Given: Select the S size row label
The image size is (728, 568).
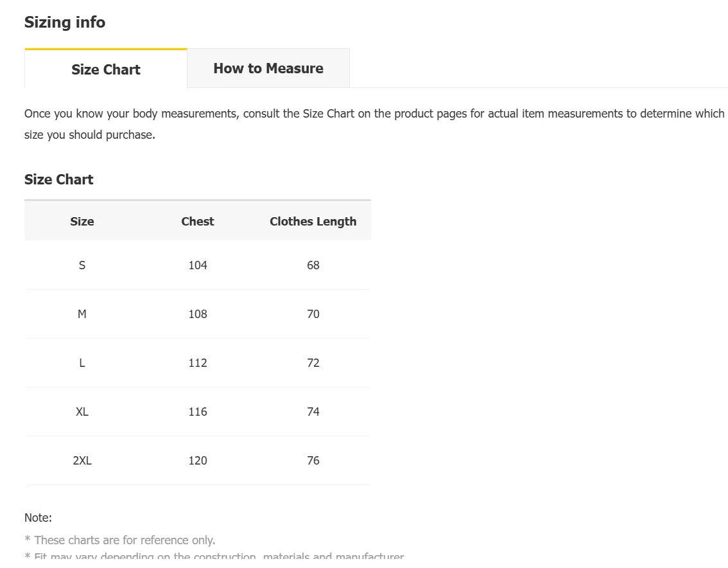Looking at the screenshot, I should coord(82,265).
